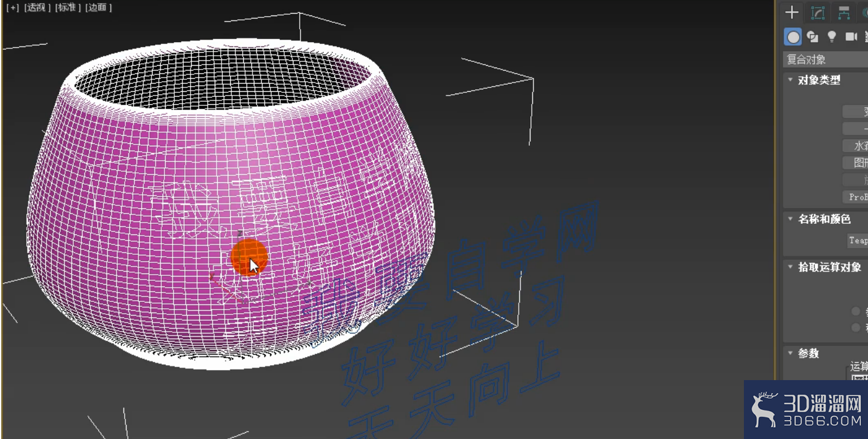
Task: Open the Create (+) command panel tab
Action: [x=792, y=12]
